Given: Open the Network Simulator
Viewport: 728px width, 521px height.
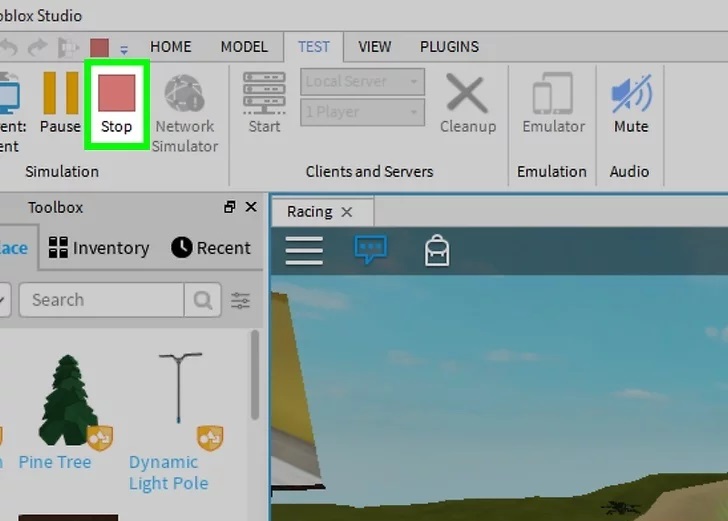Looking at the screenshot, I should tap(185, 113).
